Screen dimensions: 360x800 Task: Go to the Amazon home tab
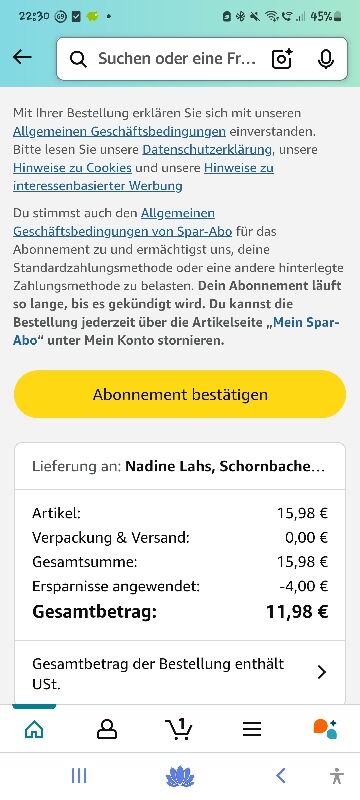click(34, 730)
